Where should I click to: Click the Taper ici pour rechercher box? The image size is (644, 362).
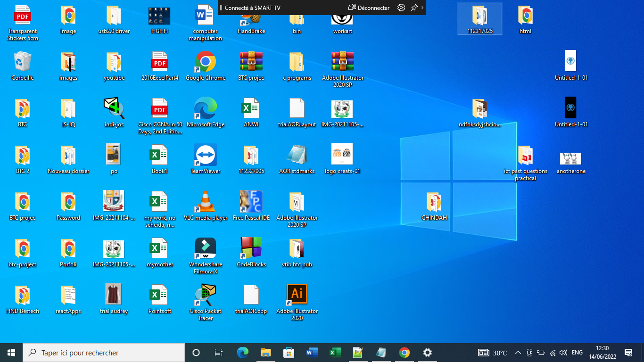104,353
